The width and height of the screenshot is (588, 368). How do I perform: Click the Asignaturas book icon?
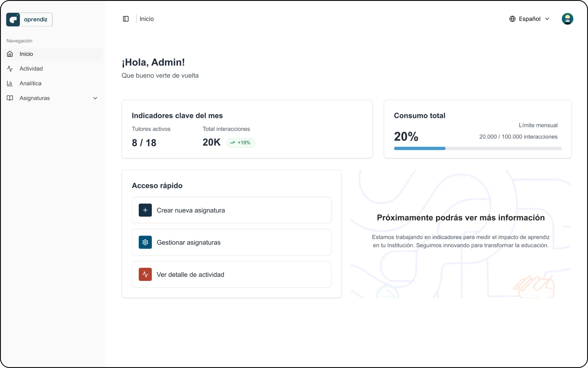tap(10, 98)
